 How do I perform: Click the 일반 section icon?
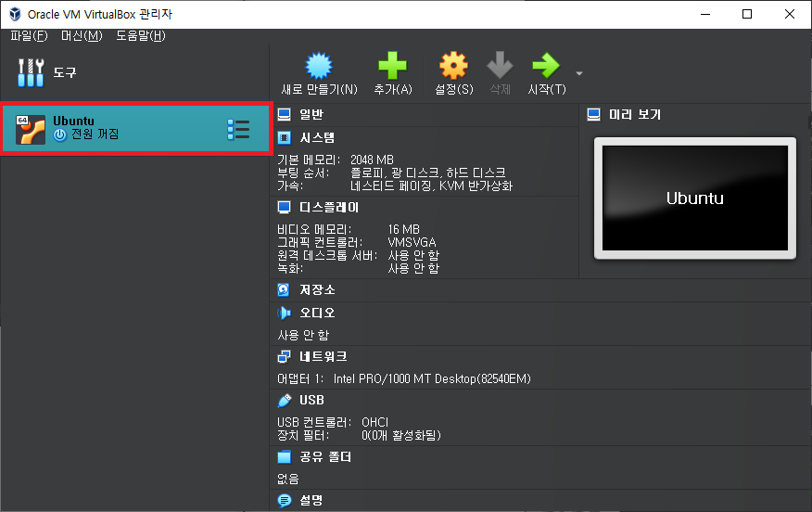click(x=284, y=114)
